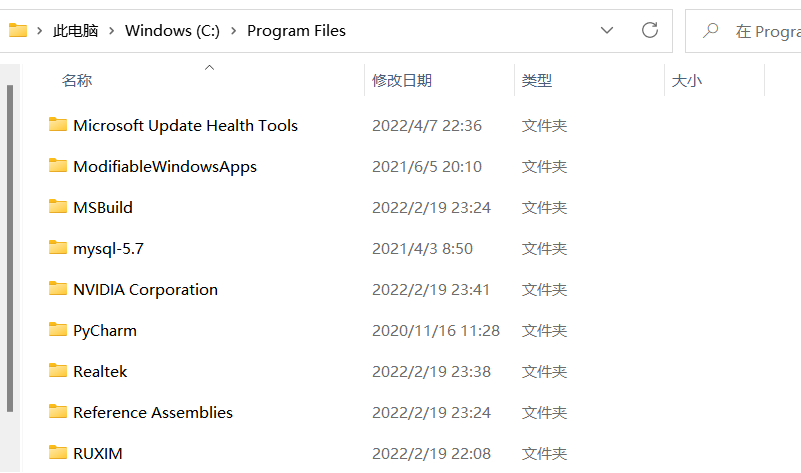Sort by 名称 column header
The height and width of the screenshot is (473, 801).
[77, 80]
